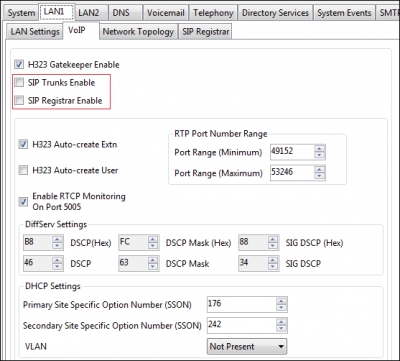Adjust the DSCP decimal spinner
This screenshot has height=361, width=400.
point(58,263)
